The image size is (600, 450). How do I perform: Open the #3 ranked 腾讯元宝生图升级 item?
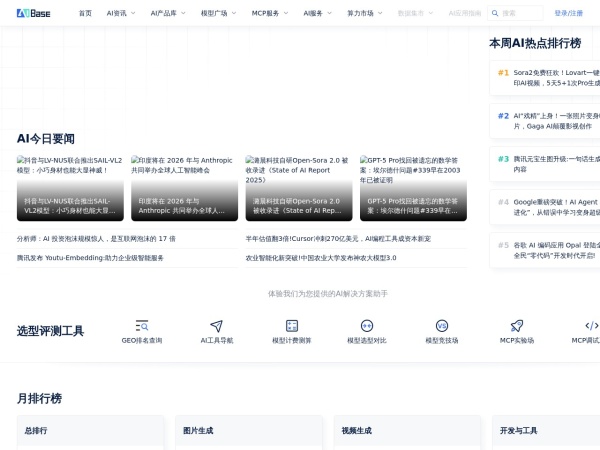click(x=545, y=164)
